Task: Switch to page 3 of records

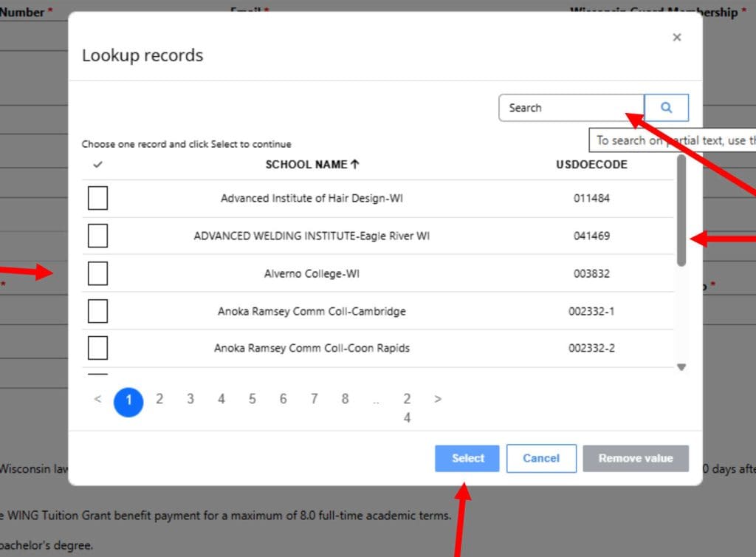Action: click(x=190, y=399)
